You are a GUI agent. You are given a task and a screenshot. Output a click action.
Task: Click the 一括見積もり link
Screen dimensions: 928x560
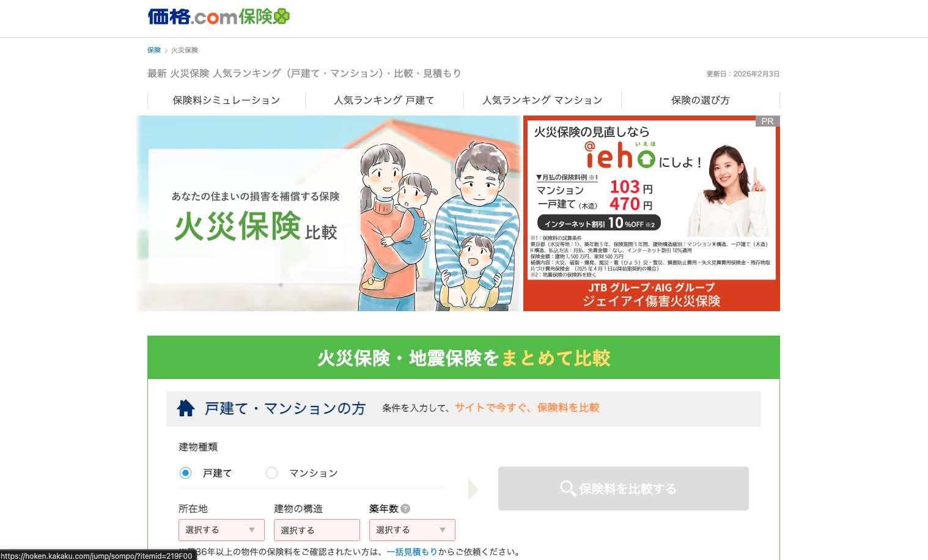412,551
